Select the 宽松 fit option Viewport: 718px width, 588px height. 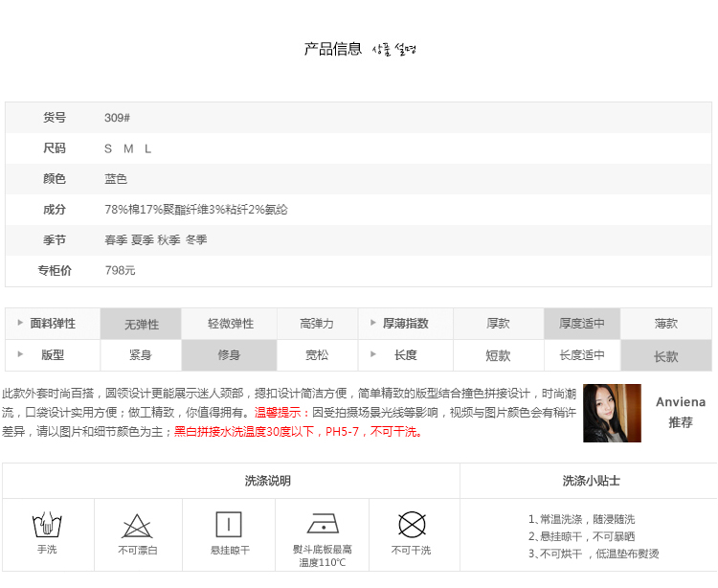(317, 355)
